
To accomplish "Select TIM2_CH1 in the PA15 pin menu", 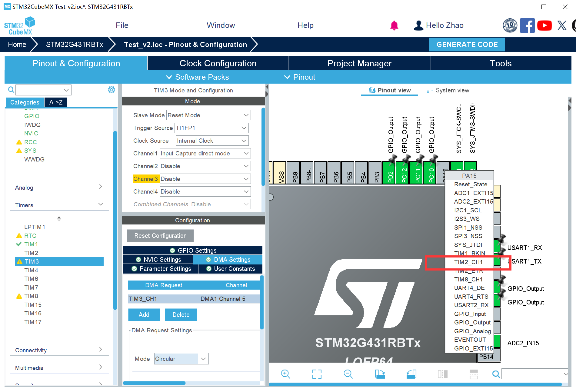I will click(468, 262).
